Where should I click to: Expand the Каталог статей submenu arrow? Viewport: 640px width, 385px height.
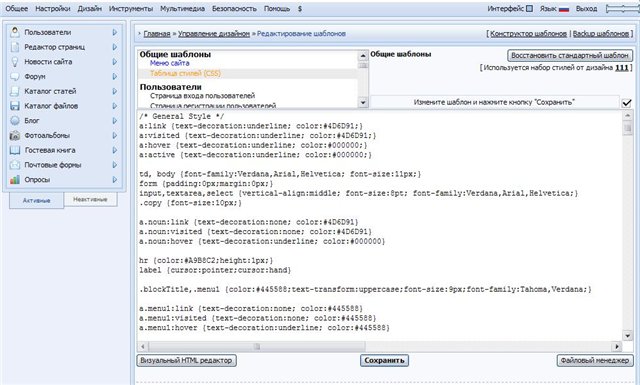[x=115, y=91]
